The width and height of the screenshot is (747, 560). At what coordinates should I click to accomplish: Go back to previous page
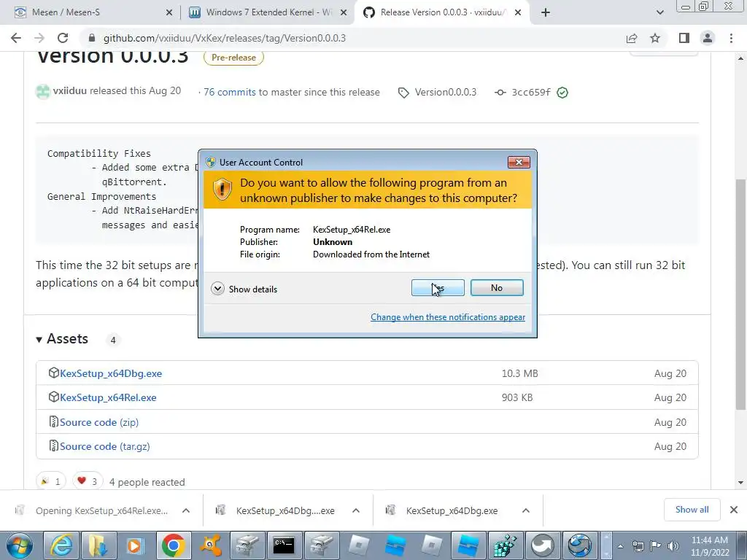16,38
